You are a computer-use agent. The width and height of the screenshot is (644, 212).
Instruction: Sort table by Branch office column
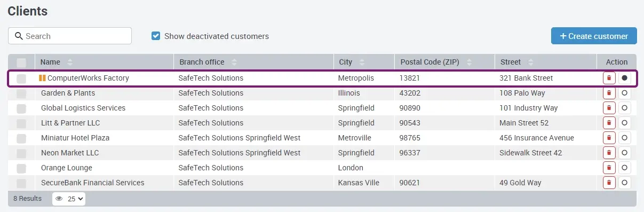(234, 62)
